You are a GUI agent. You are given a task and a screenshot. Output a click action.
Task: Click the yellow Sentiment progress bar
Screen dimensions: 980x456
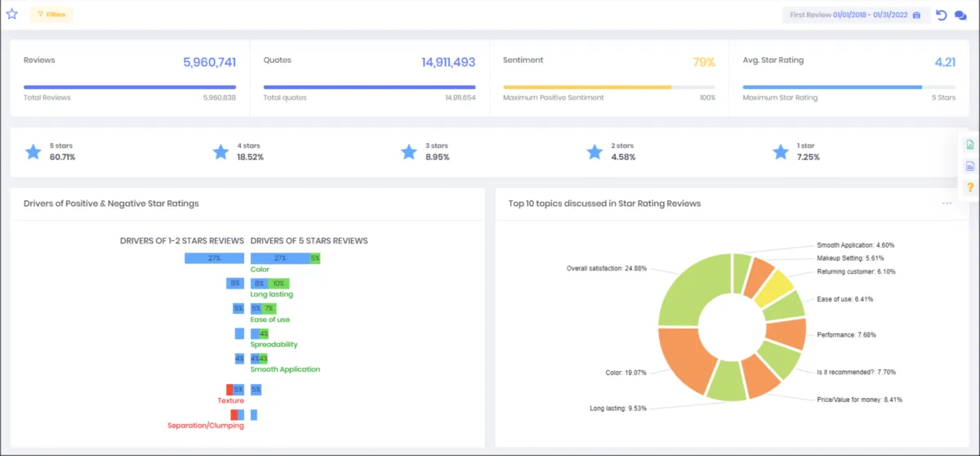[x=586, y=87]
